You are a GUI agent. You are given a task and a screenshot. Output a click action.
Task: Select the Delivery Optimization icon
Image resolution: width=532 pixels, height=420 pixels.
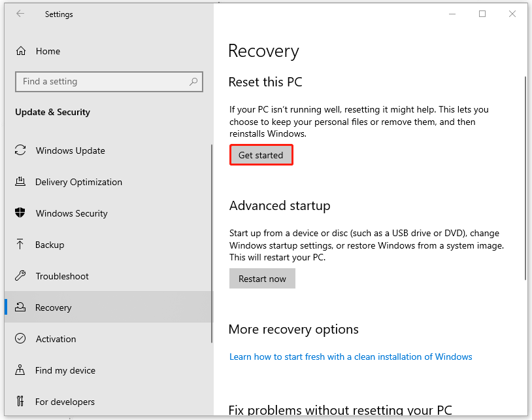20,182
